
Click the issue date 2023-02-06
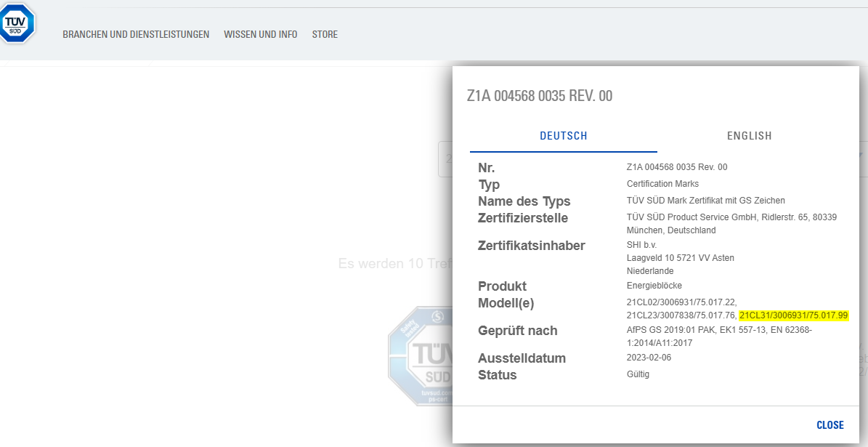click(648, 358)
